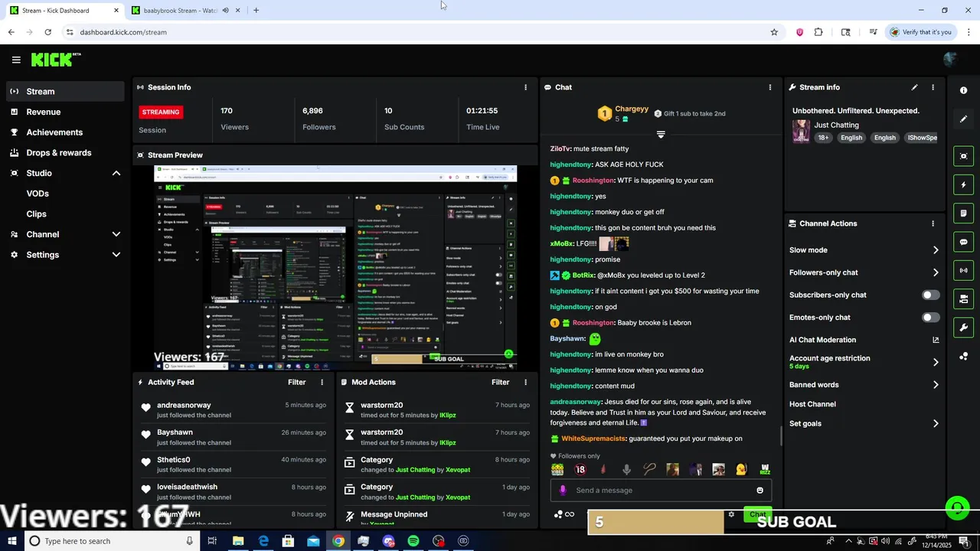Toggle Emotes-only chat
The width and height of the screenshot is (980, 551).
[x=930, y=318]
